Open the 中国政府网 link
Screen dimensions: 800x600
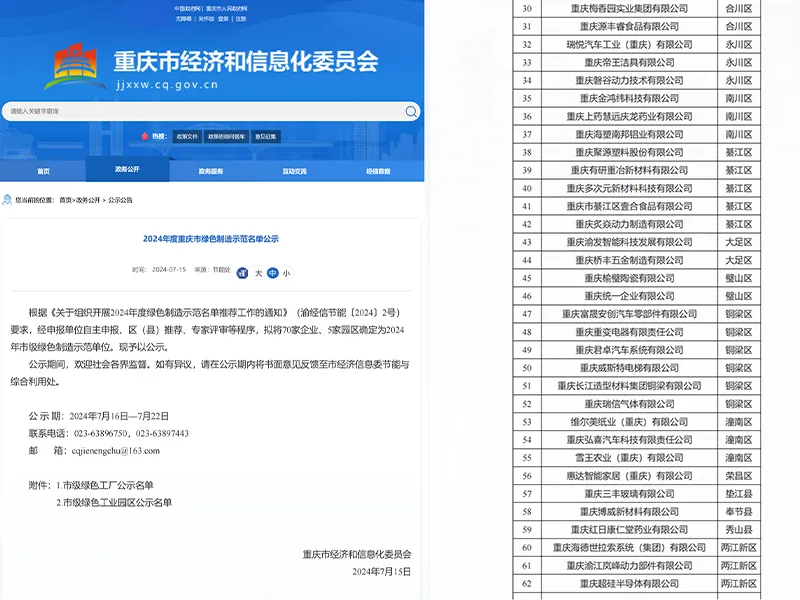(187, 7)
